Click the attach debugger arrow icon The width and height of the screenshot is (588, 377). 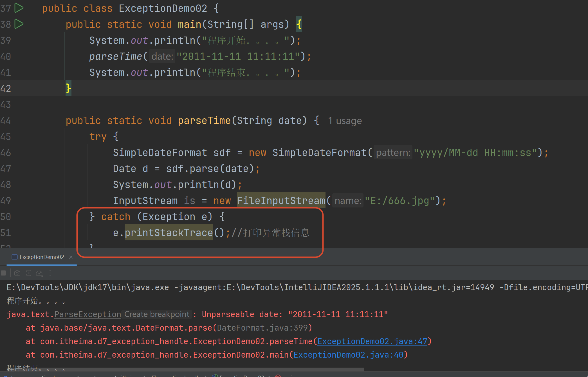(28, 273)
